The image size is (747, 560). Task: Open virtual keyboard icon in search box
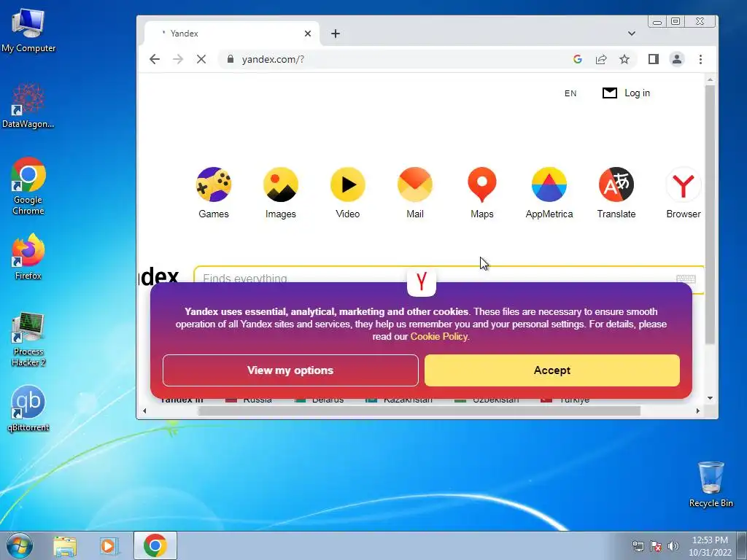coord(686,279)
